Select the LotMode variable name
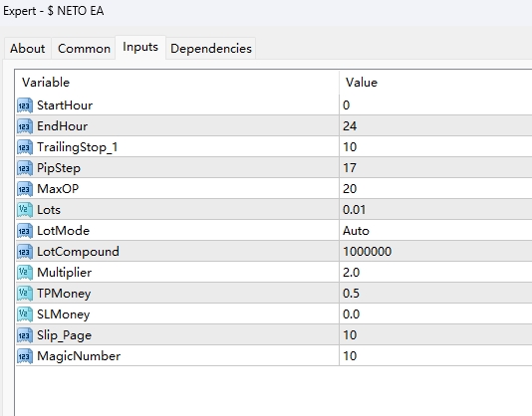The width and height of the screenshot is (532, 416). pos(63,231)
